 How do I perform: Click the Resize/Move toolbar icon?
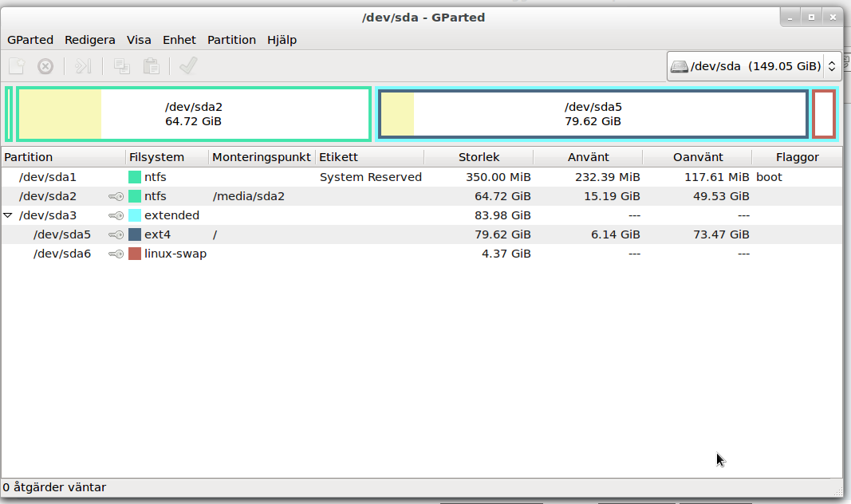[x=82, y=66]
